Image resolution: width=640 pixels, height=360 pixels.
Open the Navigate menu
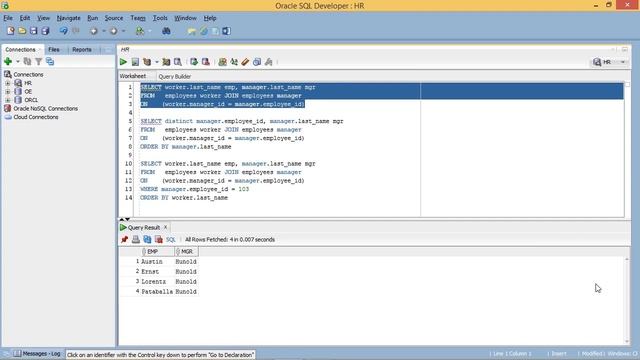coord(69,18)
